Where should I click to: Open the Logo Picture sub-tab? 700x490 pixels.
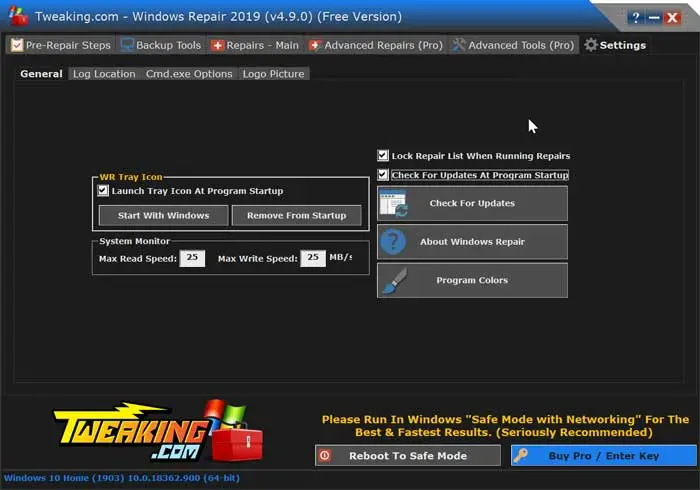tap(273, 74)
